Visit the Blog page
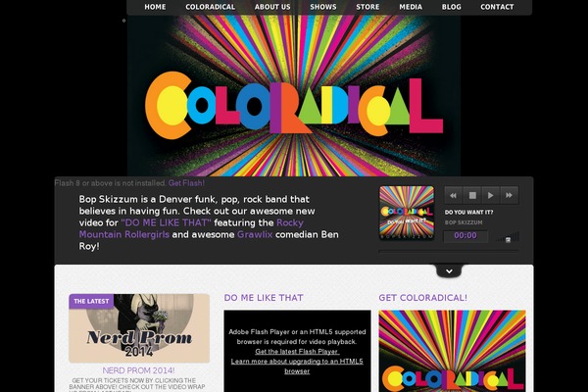The width and height of the screenshot is (588, 392). [451, 7]
